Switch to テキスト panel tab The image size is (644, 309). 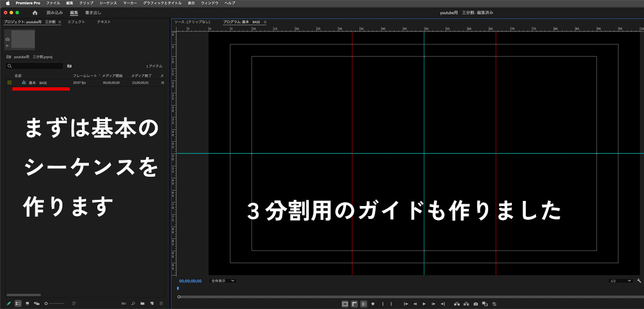[104, 22]
